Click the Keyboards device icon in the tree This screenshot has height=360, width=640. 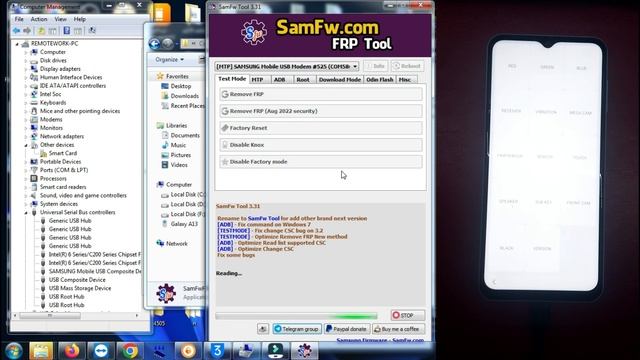coord(34,102)
